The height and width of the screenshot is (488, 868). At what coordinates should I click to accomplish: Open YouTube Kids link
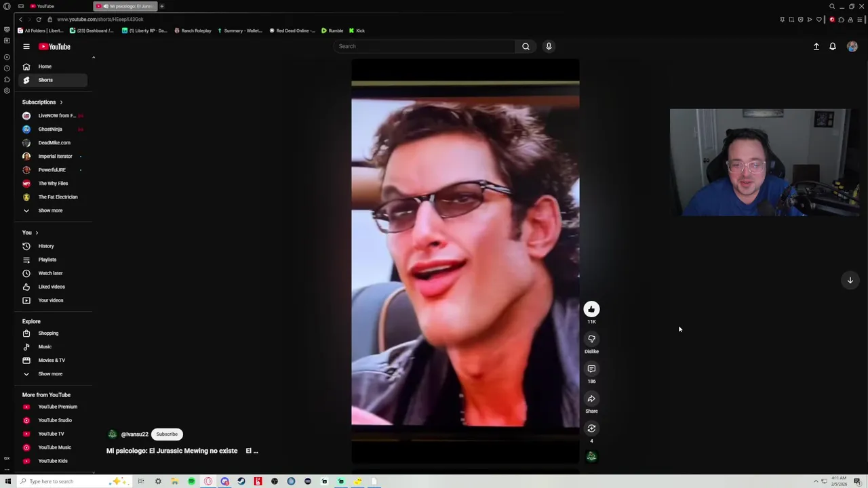[x=54, y=461]
